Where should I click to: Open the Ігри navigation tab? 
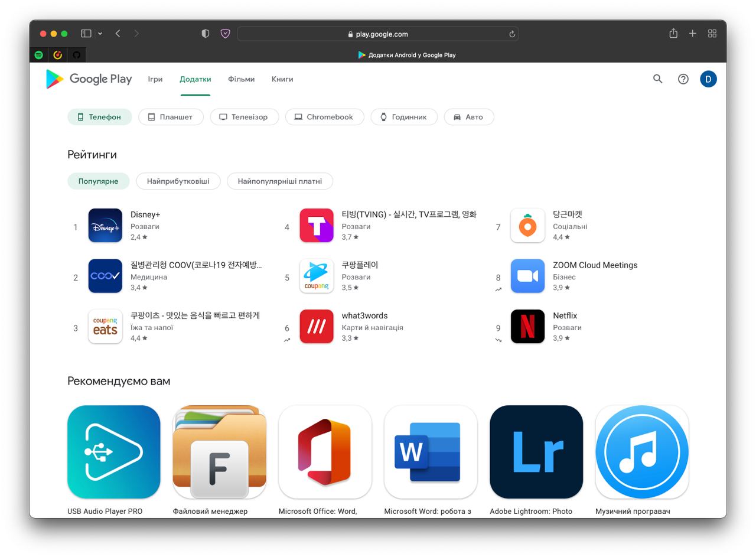click(x=155, y=79)
